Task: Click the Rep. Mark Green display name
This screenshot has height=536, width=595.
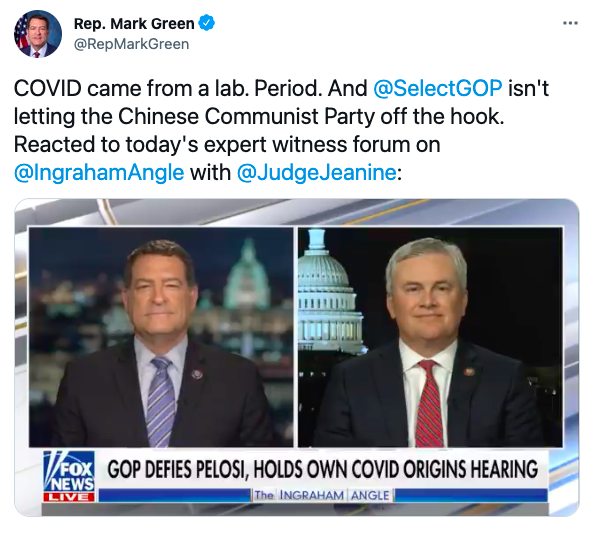Action: pyautogui.click(x=134, y=24)
